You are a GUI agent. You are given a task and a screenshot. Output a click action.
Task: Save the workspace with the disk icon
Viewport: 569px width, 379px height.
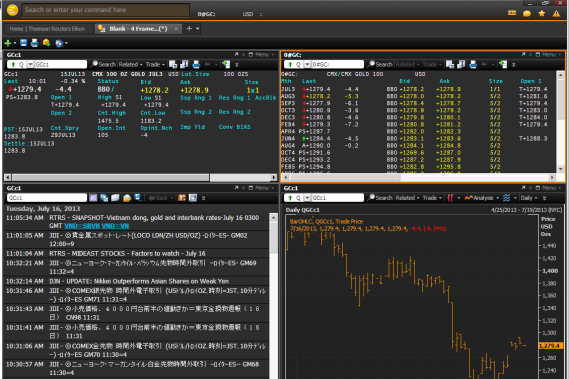pos(24,43)
